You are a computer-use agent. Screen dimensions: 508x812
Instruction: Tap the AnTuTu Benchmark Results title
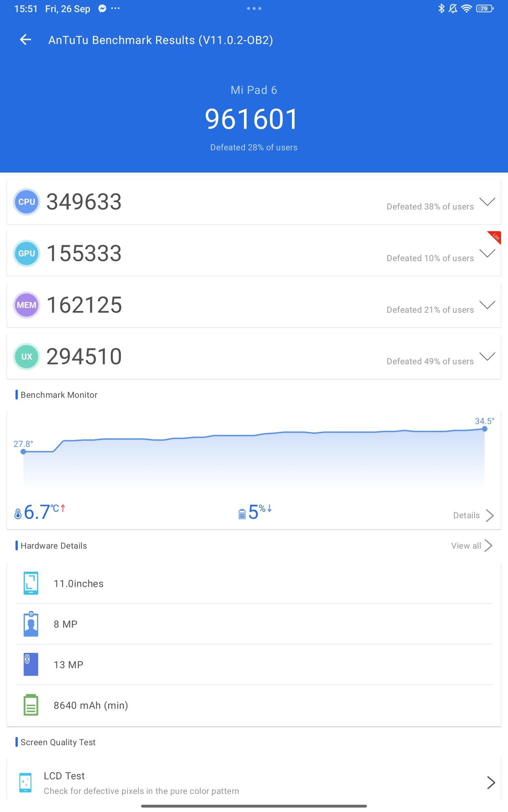pos(160,40)
